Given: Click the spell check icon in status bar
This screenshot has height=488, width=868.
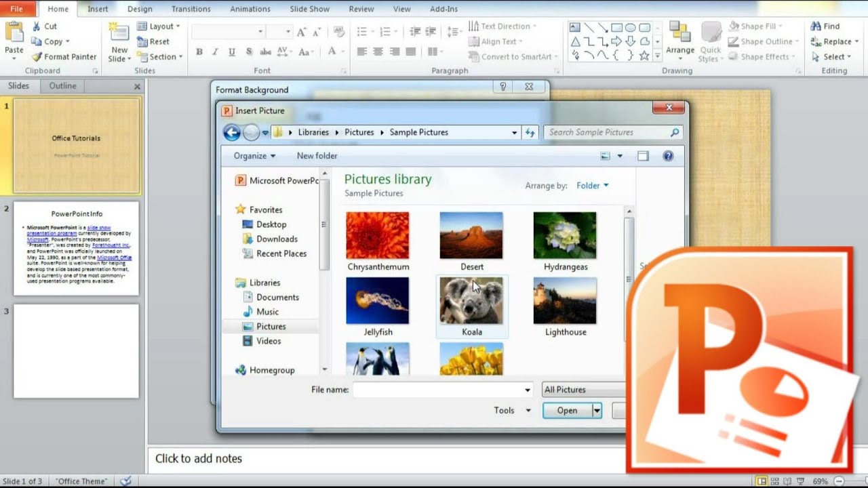Looking at the screenshot, I should 125,481.
